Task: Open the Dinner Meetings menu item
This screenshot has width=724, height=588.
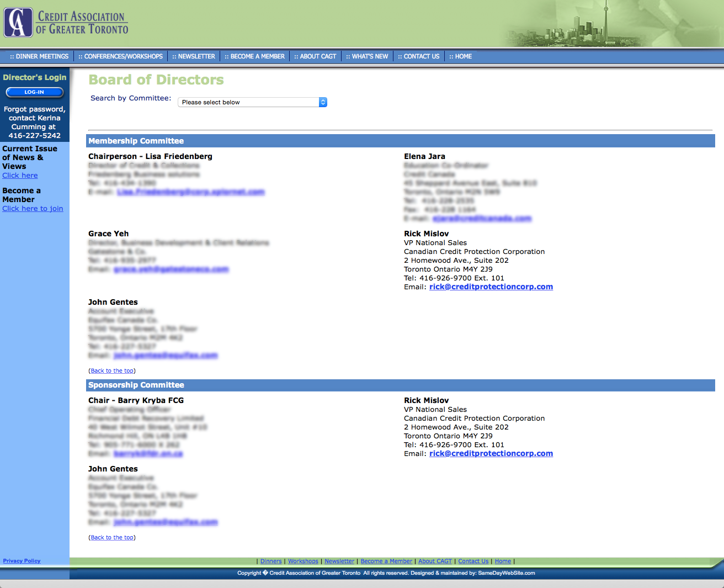Action: tap(39, 56)
